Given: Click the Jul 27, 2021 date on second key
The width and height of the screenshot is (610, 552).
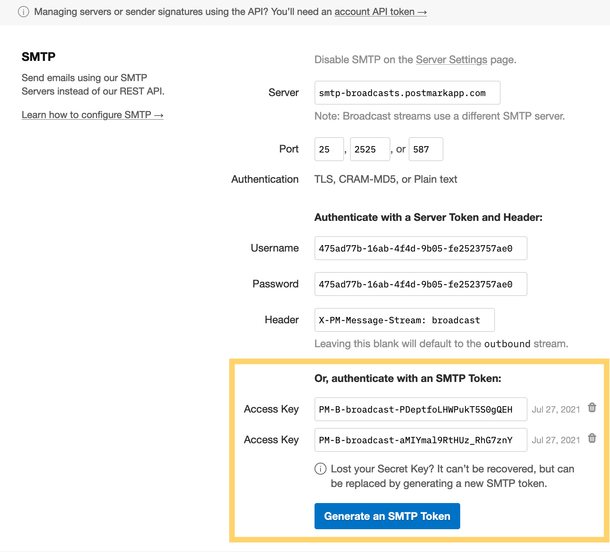Looking at the screenshot, I should pyautogui.click(x=556, y=440).
